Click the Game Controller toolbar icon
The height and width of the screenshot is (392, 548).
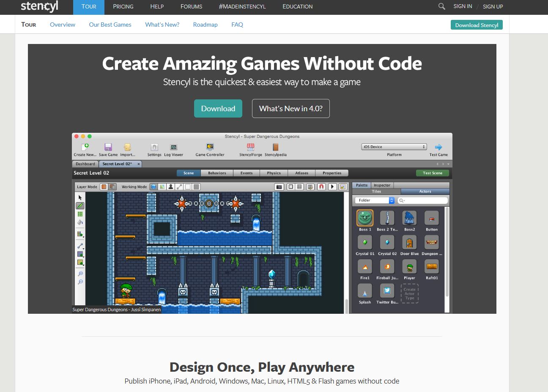(x=210, y=147)
